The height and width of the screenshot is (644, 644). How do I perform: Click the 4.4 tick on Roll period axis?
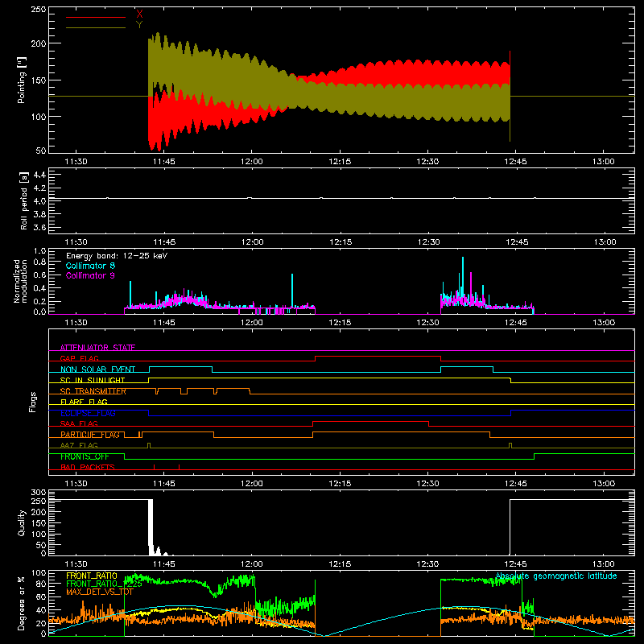pyautogui.click(x=39, y=175)
